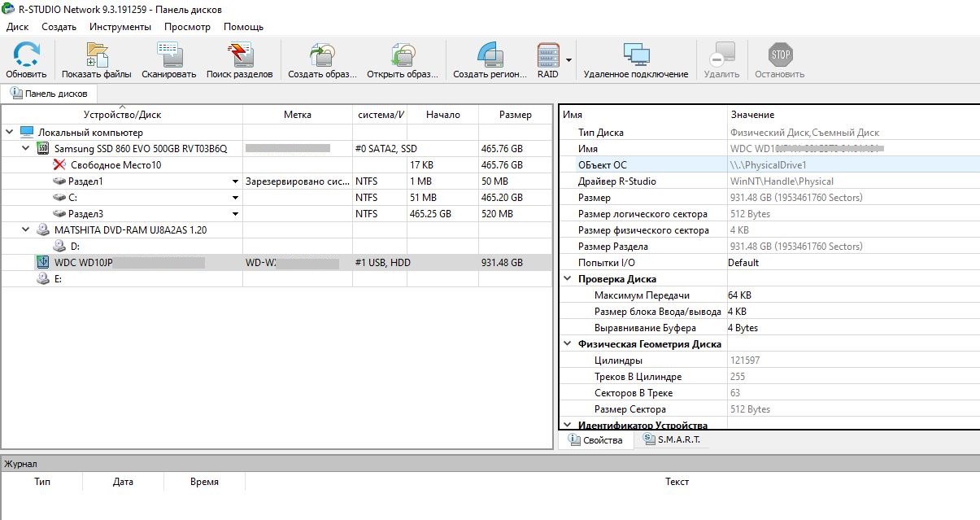Click the RAID toolbar icon

(x=548, y=55)
